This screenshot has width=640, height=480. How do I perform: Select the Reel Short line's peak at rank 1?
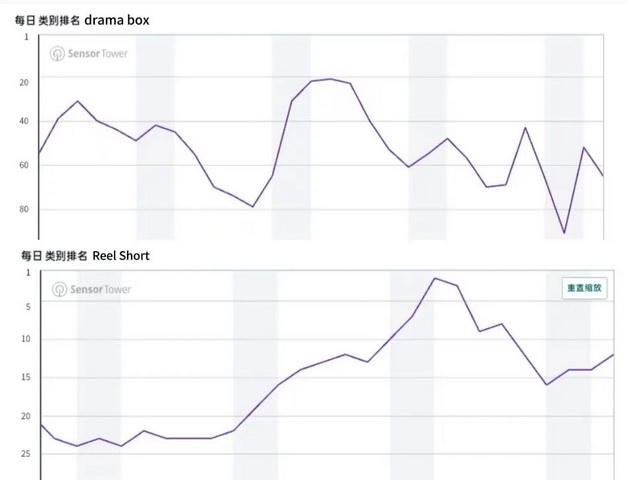tap(435, 278)
